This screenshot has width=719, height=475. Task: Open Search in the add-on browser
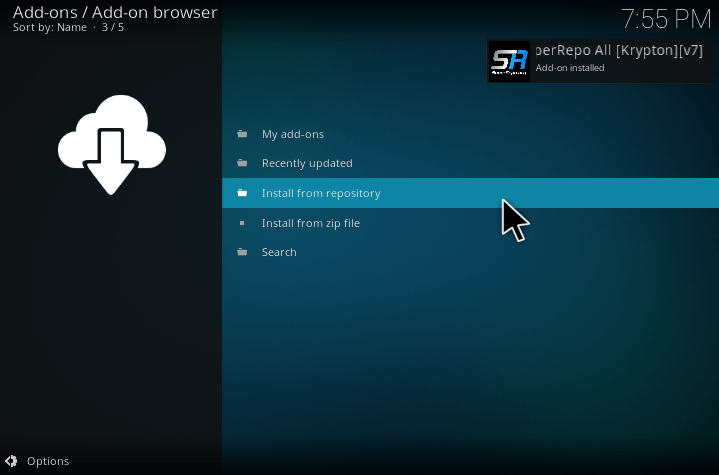[279, 252]
